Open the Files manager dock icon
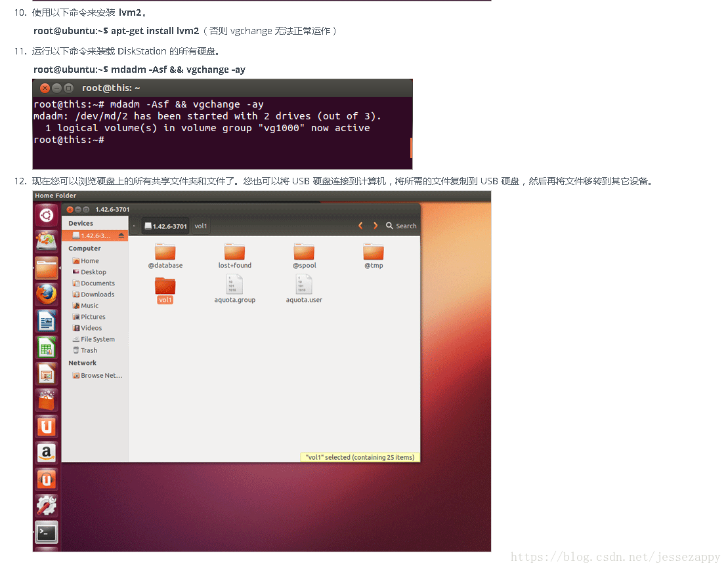 tap(47, 268)
